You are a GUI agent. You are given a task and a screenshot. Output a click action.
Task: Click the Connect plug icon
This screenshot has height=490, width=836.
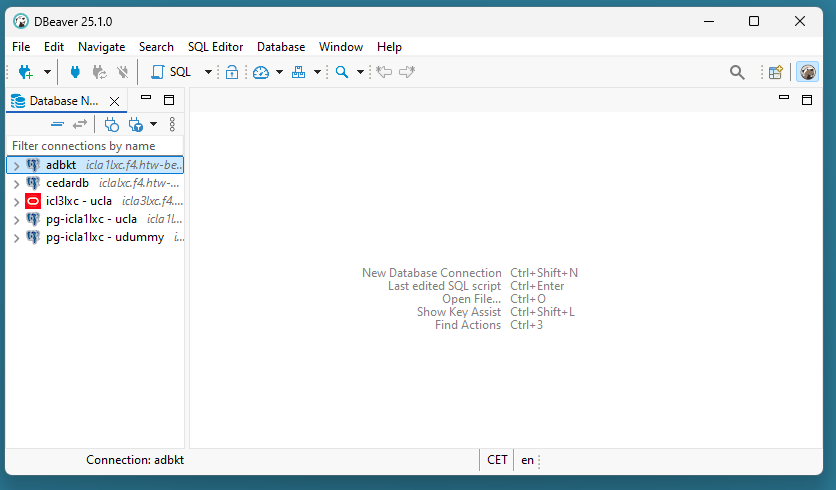point(75,72)
